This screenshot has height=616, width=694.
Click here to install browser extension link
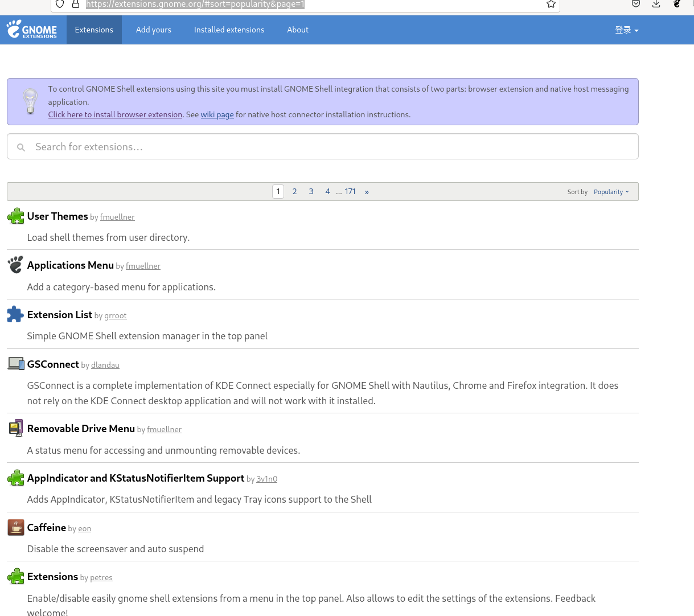[115, 114]
